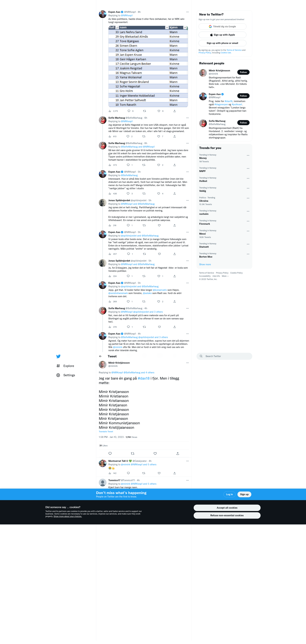Image resolution: width=306 pixels, height=644 pixels.
Task: Follow Mimir Kristjánsson in Relevant people
Action: coord(243,72)
